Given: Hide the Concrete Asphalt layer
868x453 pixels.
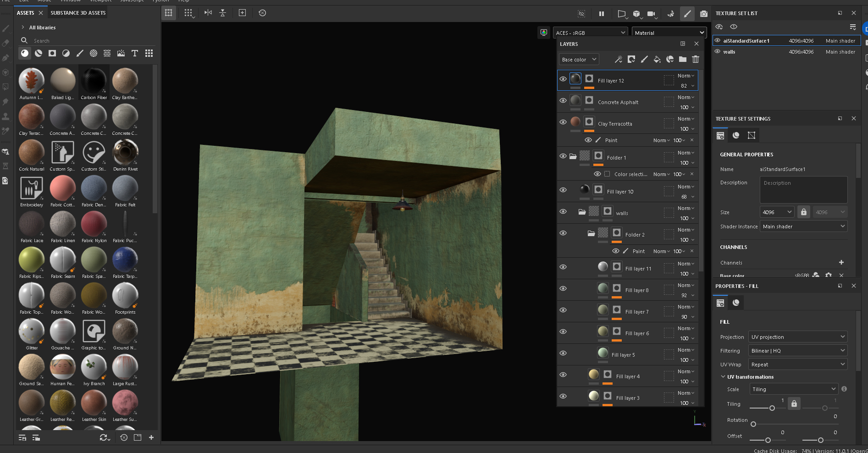Looking at the screenshot, I should [x=563, y=100].
